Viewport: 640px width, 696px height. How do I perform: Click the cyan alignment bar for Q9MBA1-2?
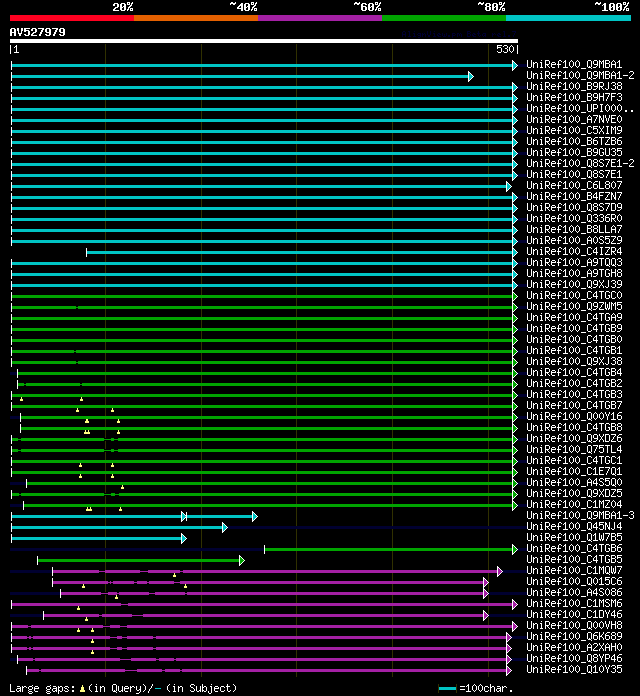242,76
